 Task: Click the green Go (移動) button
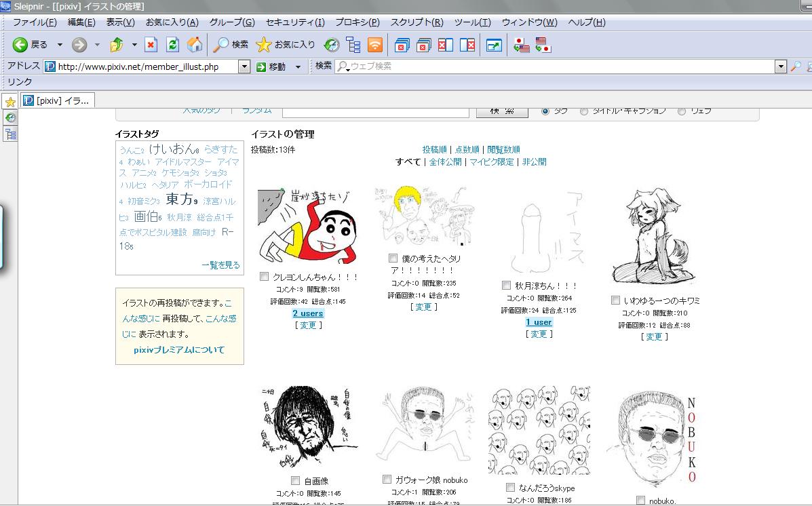point(271,66)
